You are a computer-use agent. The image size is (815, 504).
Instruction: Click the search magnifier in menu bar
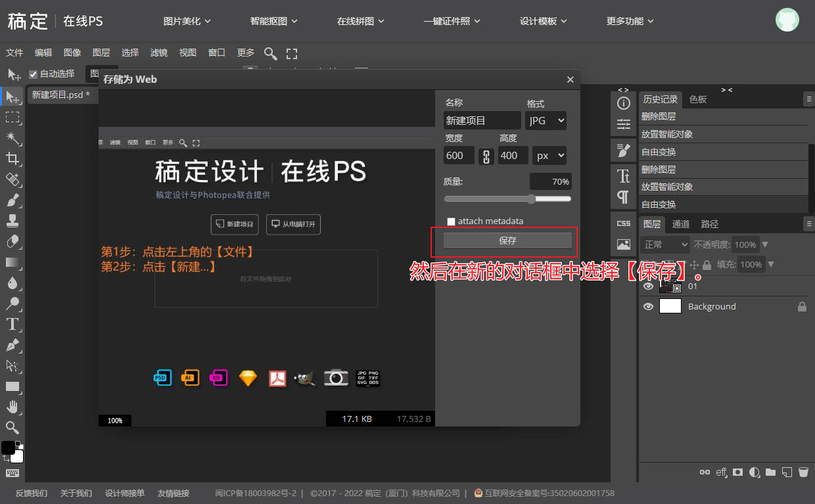(270, 53)
